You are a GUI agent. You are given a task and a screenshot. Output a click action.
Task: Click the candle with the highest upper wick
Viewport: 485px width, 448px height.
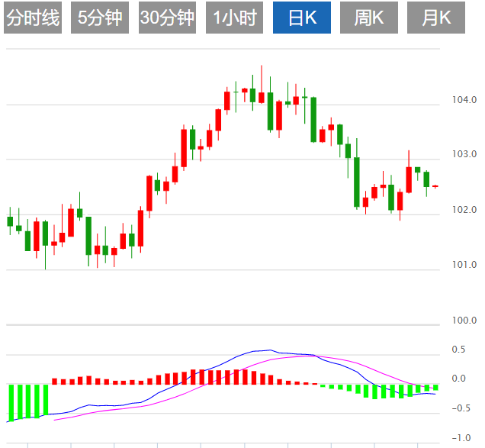pyautogui.click(x=261, y=97)
